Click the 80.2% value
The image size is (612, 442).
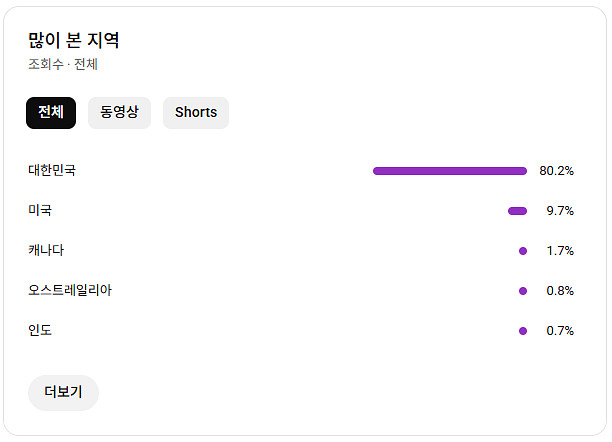click(556, 171)
